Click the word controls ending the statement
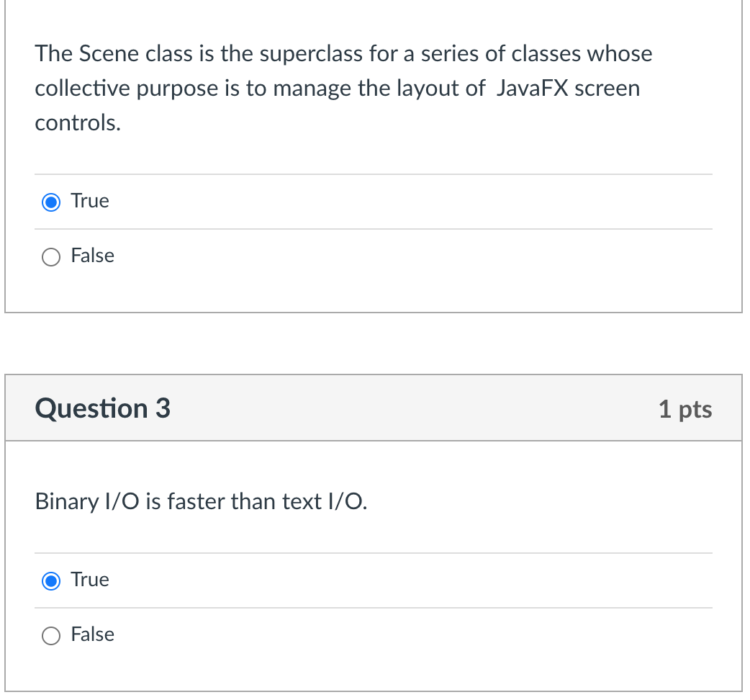 (78, 123)
